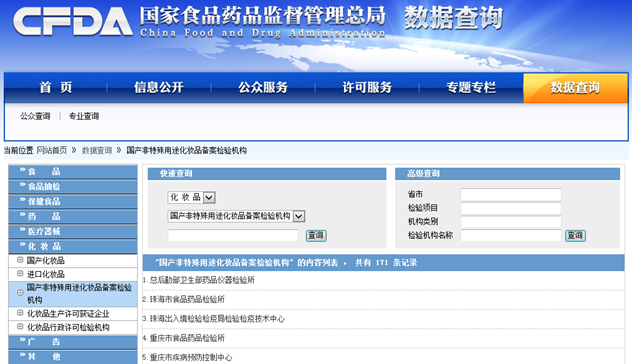Expand plus icon beside 化妆品生产许可获证企业
632x364 pixels.
[20, 313]
